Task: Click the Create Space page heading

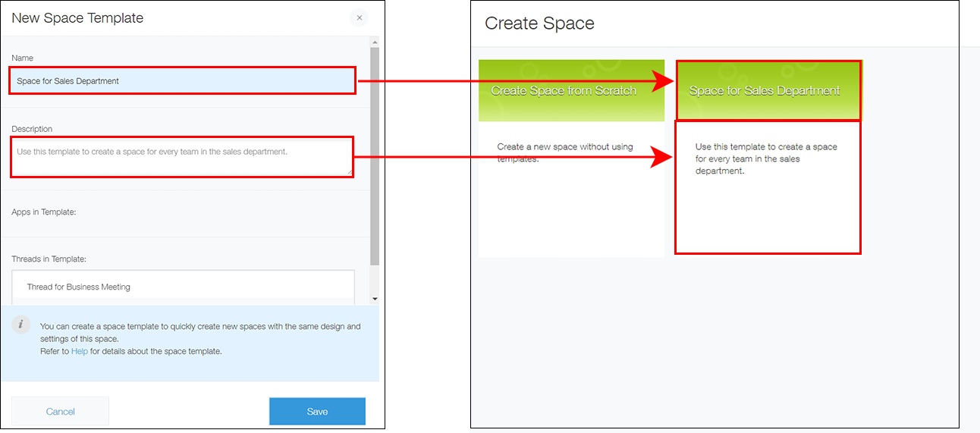Action: 539,24
